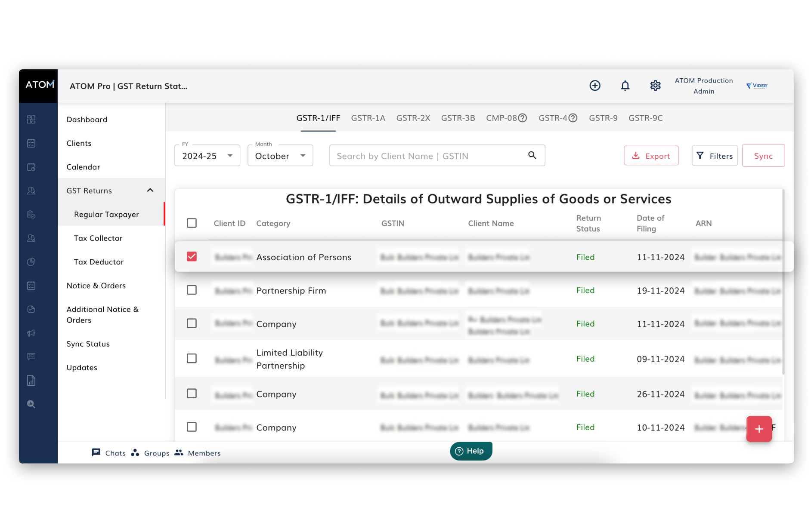This screenshot has height=532, width=811.
Task: Click the magnifier icon in the search box
Action: [532, 155]
